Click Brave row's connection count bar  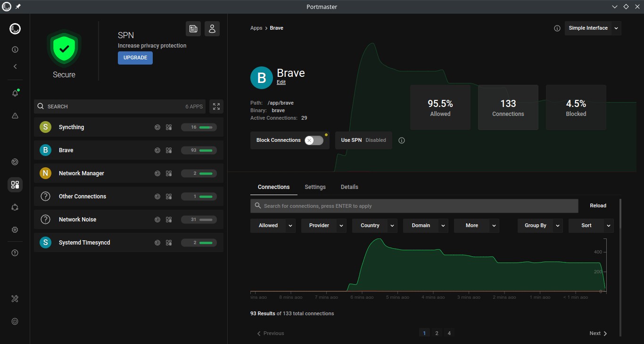[x=199, y=150]
